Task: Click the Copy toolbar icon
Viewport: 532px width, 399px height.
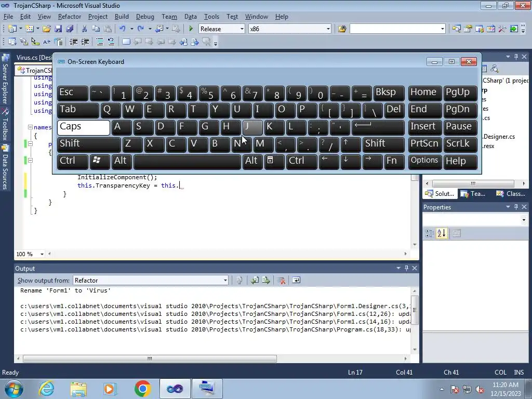Action: 96,29
